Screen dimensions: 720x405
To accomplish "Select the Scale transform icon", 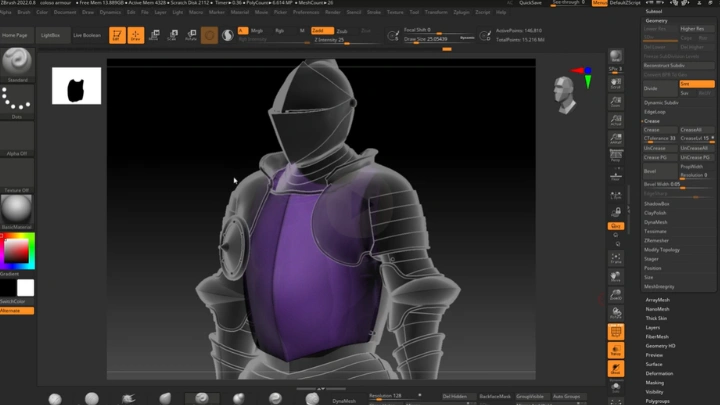I will click(173, 35).
